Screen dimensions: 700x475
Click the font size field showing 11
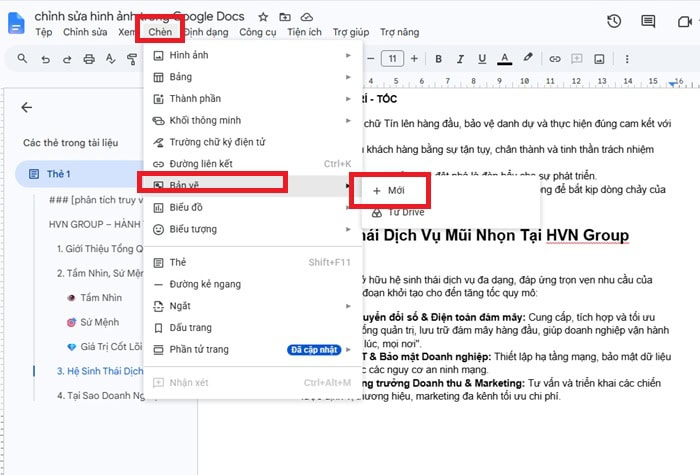tap(392, 58)
